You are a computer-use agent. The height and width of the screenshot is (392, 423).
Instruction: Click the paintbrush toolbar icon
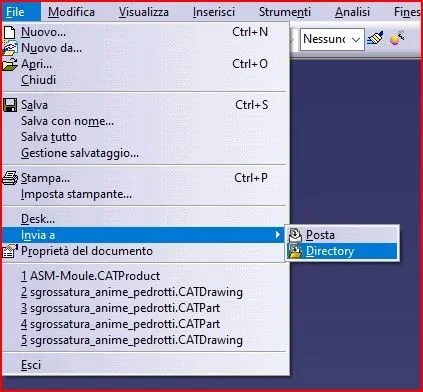point(375,39)
